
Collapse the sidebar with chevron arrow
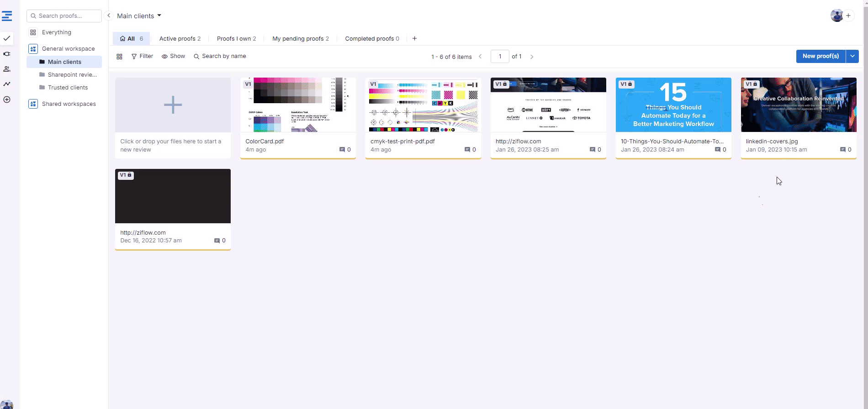109,16
